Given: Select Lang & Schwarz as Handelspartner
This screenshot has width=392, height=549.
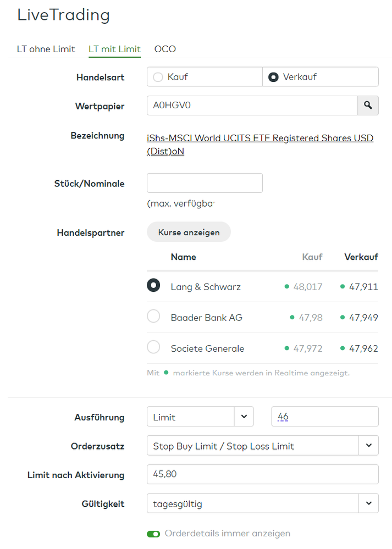Looking at the screenshot, I should point(153,285).
